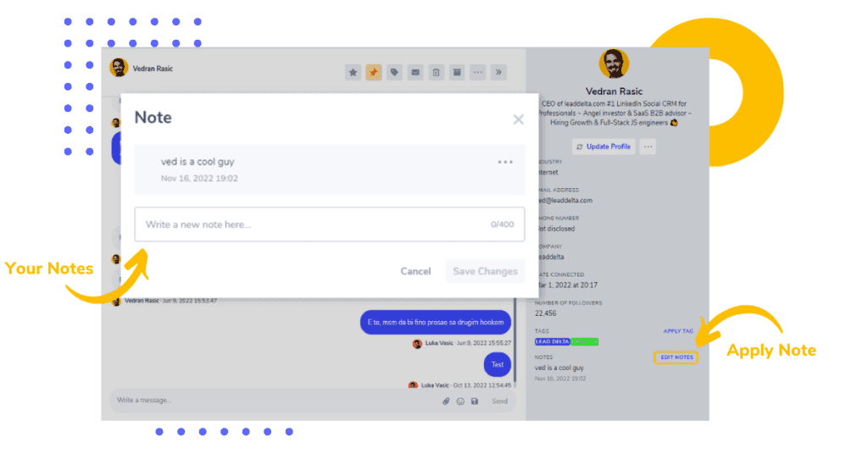
Task: Star the conversation with Vedran Rasic
Action: tap(353, 73)
